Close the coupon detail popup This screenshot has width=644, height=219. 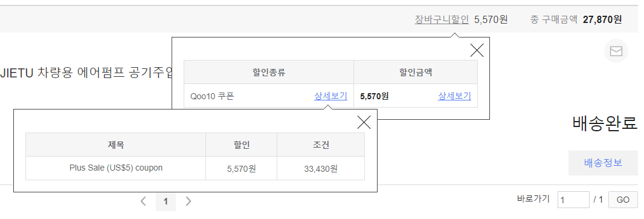[364, 122]
